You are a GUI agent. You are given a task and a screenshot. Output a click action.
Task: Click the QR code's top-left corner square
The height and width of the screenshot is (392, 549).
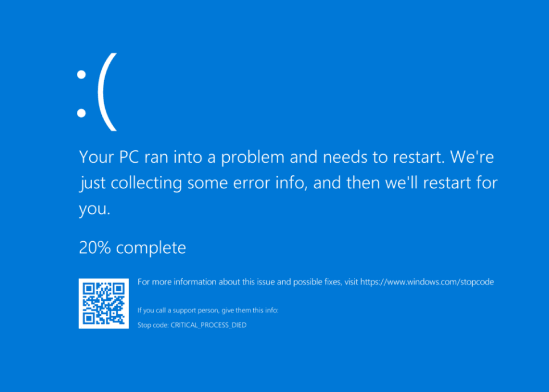[x=88, y=288]
